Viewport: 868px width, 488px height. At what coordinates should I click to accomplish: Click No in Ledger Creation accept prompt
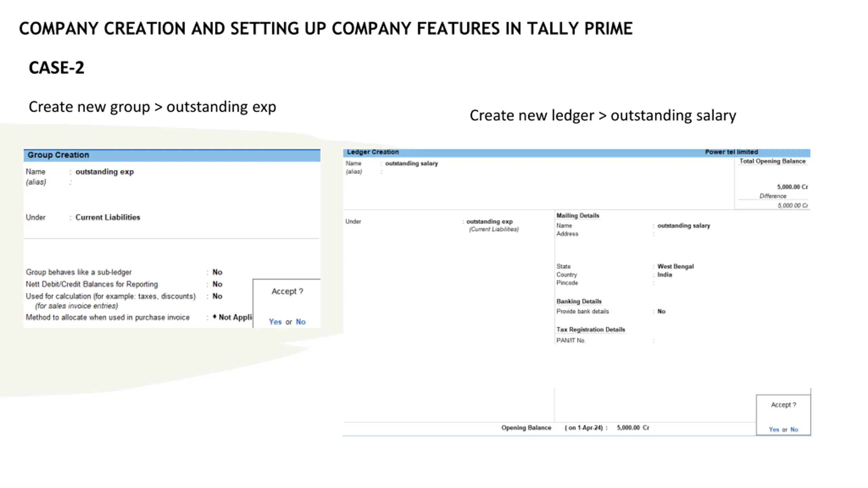coord(794,429)
